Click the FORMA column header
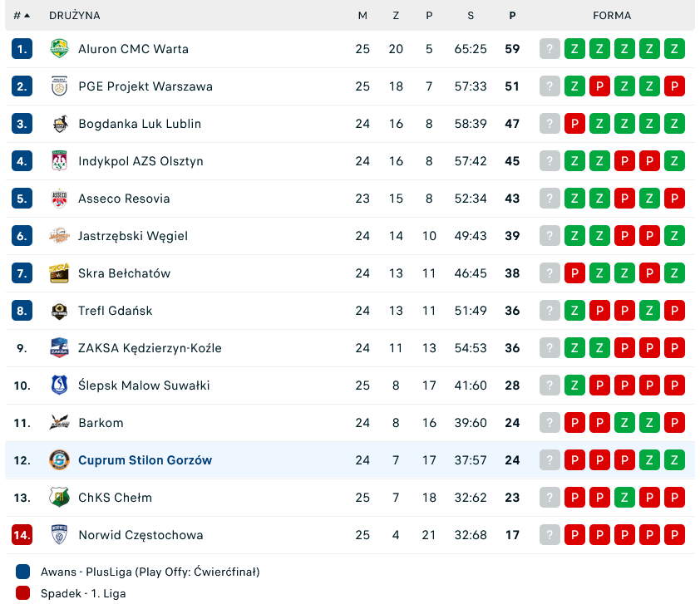Viewport: 700px width, 604px height. click(x=612, y=16)
